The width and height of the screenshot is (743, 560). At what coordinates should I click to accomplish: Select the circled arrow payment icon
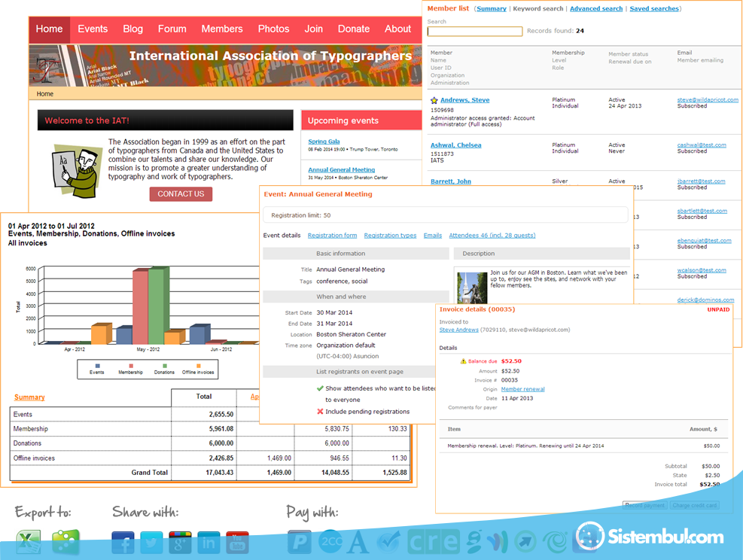click(x=525, y=543)
